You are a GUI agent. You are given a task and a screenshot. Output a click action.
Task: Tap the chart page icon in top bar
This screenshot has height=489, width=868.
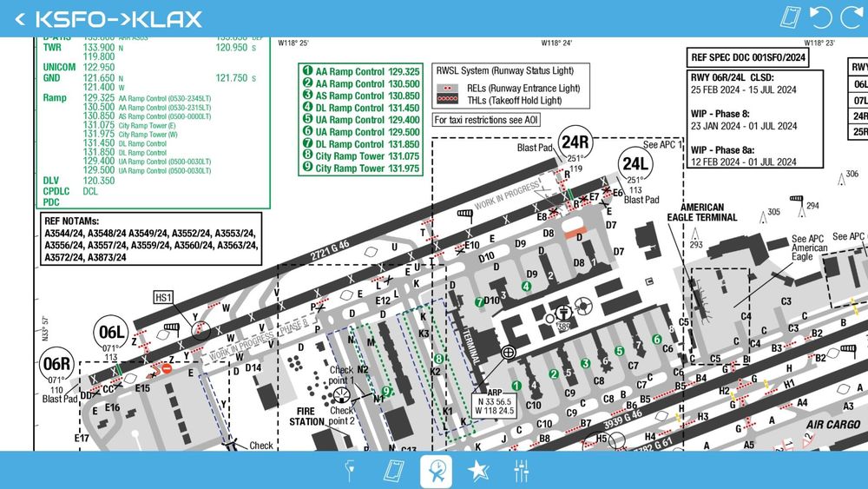(790, 17)
